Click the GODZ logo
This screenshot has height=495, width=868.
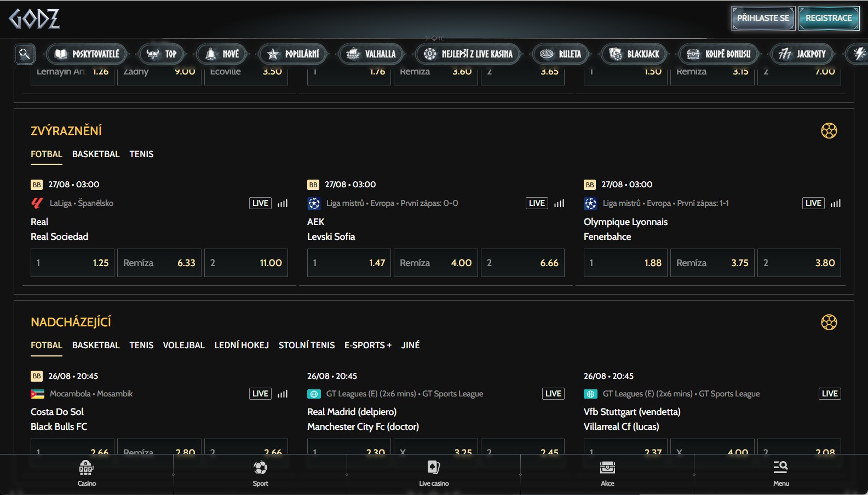coord(34,19)
